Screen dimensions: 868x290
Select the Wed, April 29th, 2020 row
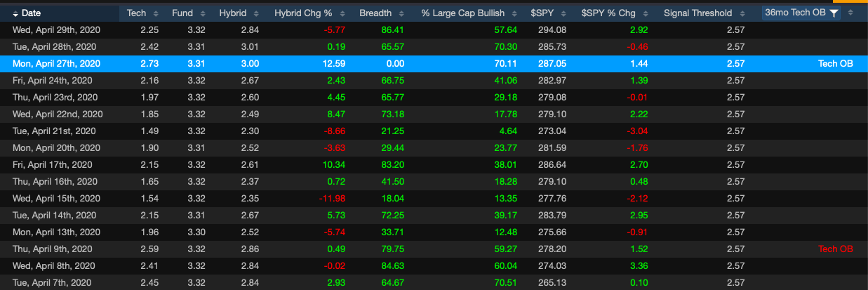pos(434,30)
